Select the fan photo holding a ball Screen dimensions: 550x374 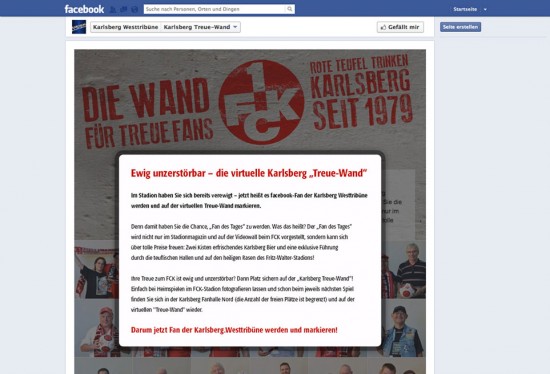pyautogui.click(x=404, y=269)
